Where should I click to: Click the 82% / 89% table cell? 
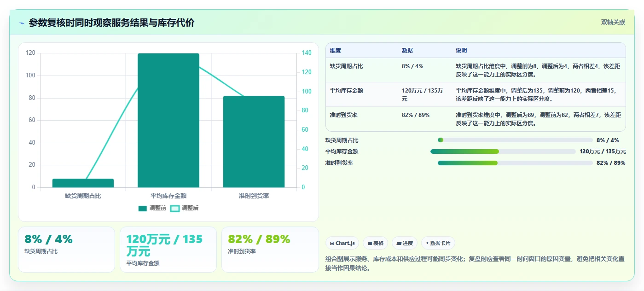416,115
